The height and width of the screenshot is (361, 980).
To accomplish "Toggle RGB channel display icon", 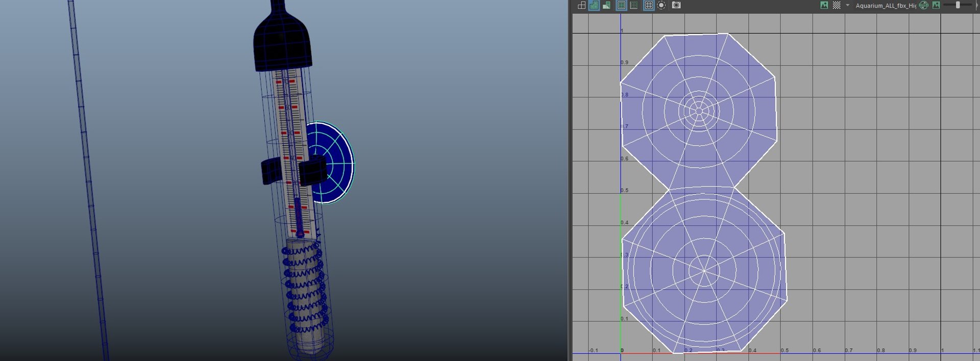I will pyautogui.click(x=924, y=5).
